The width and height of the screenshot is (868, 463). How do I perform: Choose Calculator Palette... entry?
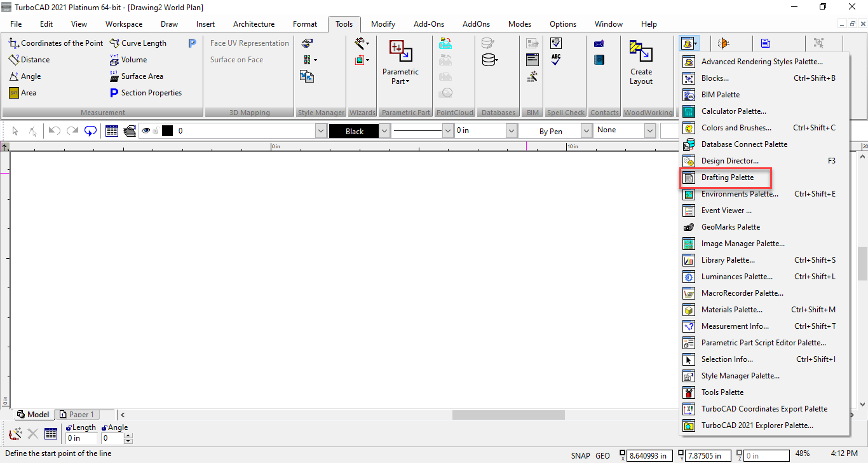click(x=765, y=111)
